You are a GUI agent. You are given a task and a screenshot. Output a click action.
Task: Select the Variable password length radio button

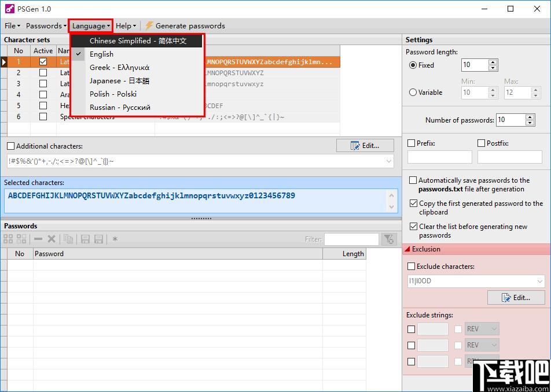coord(413,93)
